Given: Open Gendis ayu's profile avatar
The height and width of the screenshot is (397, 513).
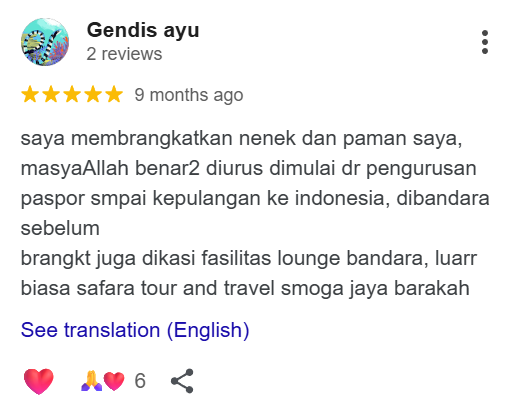Looking at the screenshot, I should [45, 42].
